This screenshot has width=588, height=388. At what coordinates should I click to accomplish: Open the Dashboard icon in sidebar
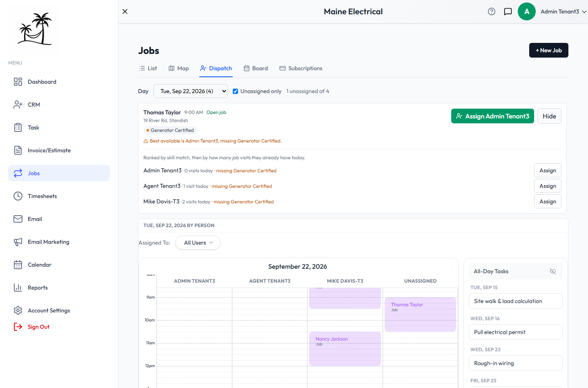point(18,82)
